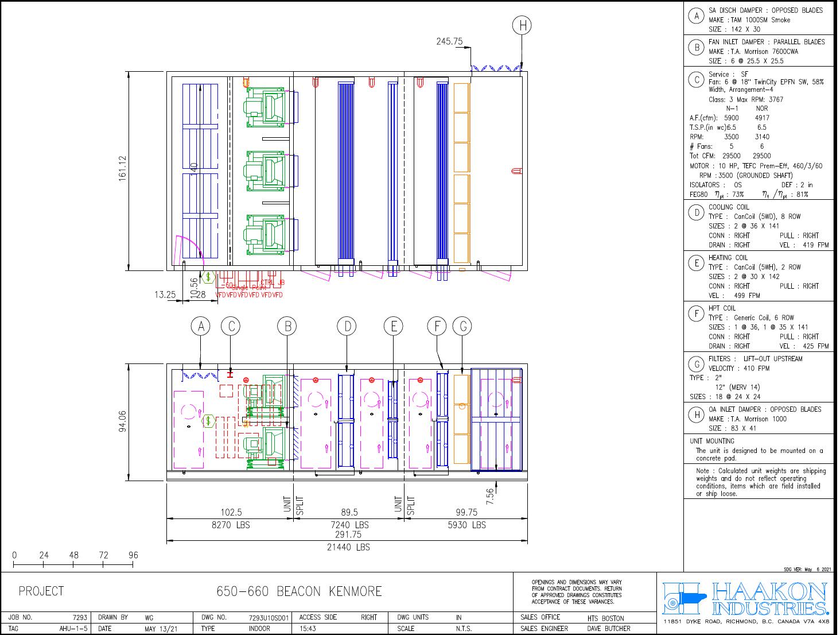Click the HTS BOSTON sales office
The height and width of the screenshot is (635, 840).
coord(605,618)
